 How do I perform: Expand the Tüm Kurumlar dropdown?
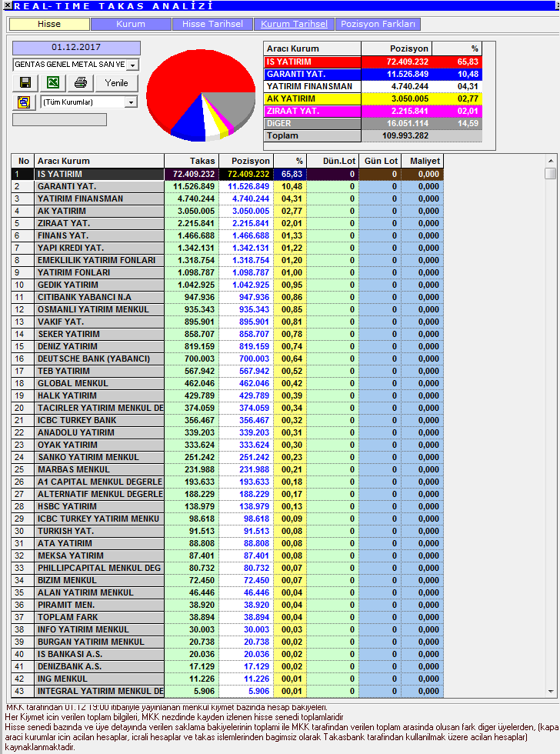[131, 102]
